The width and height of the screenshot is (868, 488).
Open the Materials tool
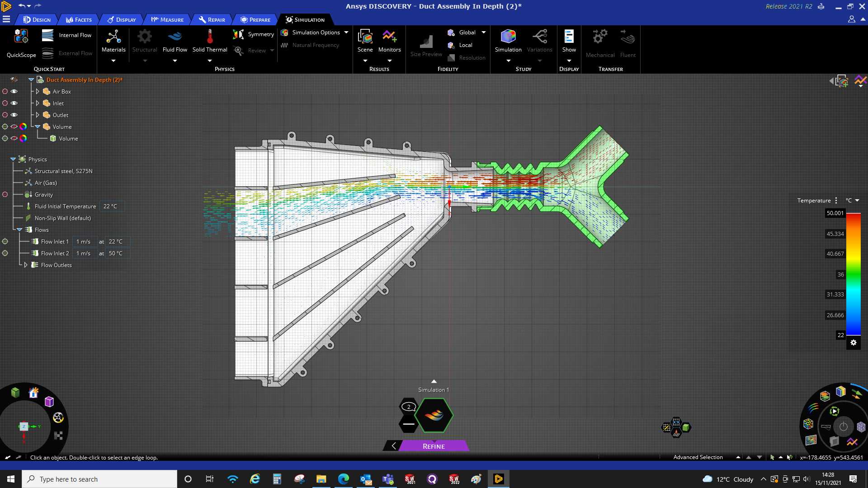pyautogui.click(x=113, y=42)
